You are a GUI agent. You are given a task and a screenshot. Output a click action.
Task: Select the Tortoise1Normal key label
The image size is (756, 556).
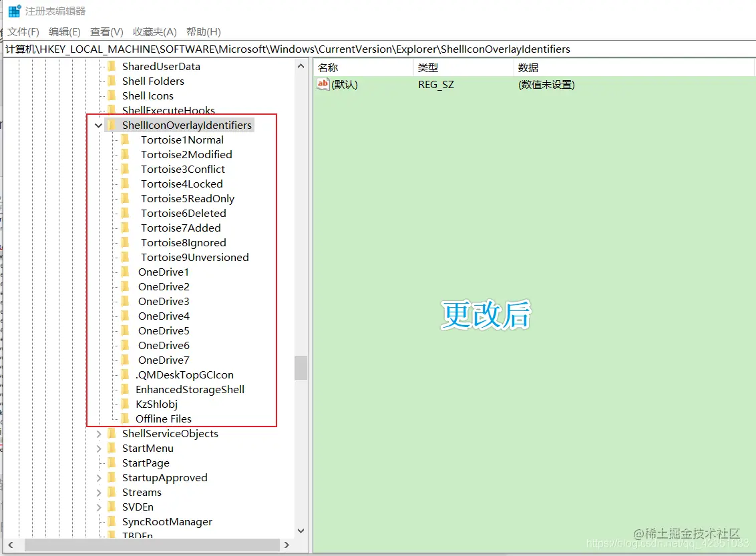[x=182, y=140]
